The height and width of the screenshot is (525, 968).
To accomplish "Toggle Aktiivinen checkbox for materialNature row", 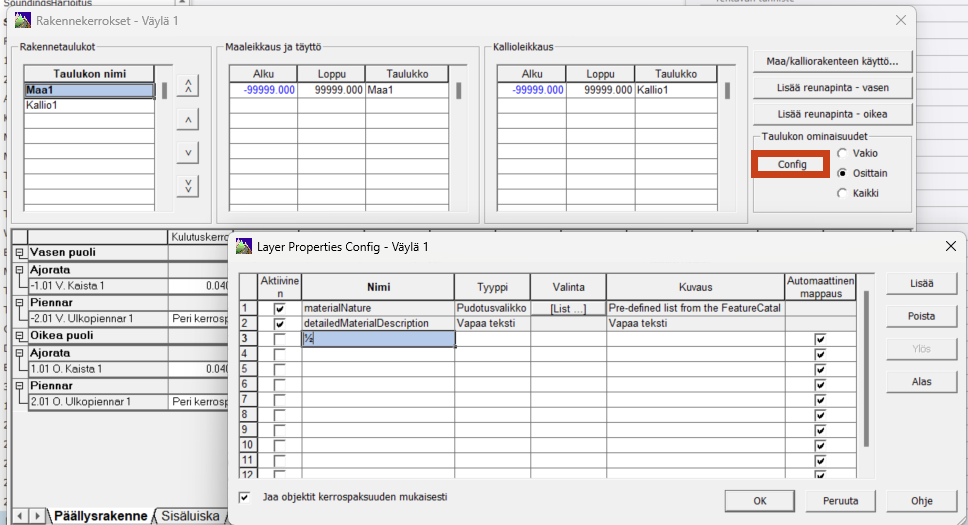I will (x=280, y=308).
